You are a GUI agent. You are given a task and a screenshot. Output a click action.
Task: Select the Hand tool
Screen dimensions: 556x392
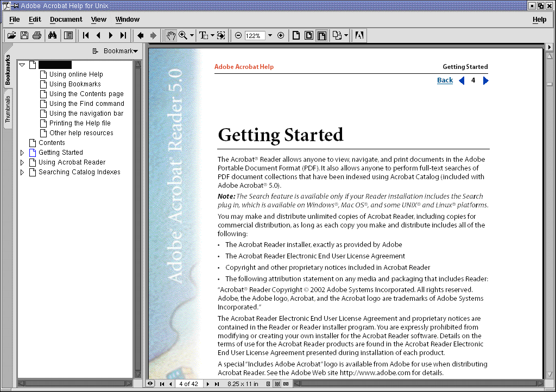(x=171, y=35)
